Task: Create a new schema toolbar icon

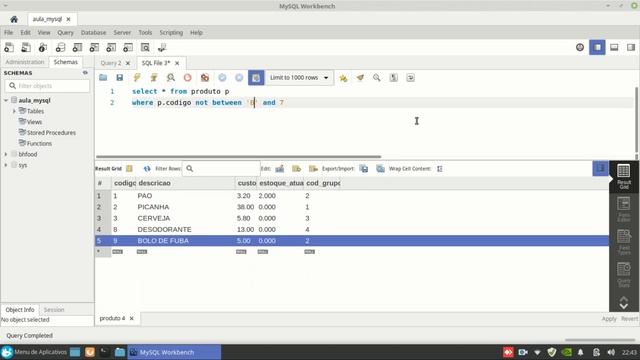Action: tap(60, 47)
